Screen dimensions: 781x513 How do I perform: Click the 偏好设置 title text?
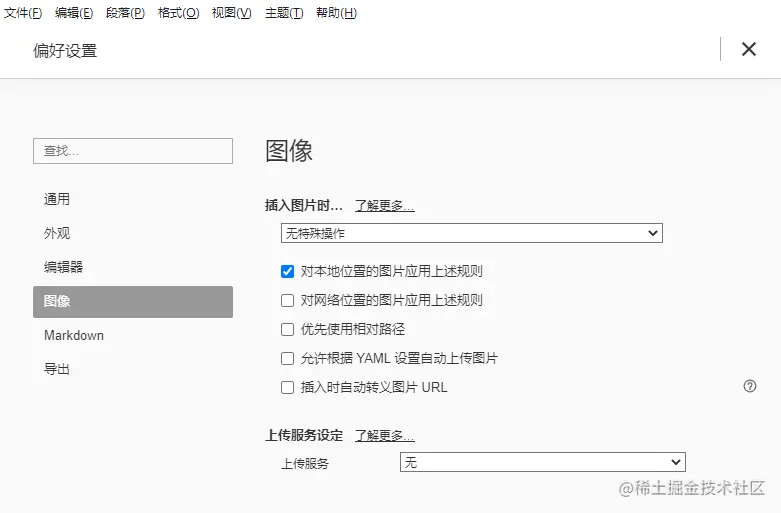[x=65, y=51]
